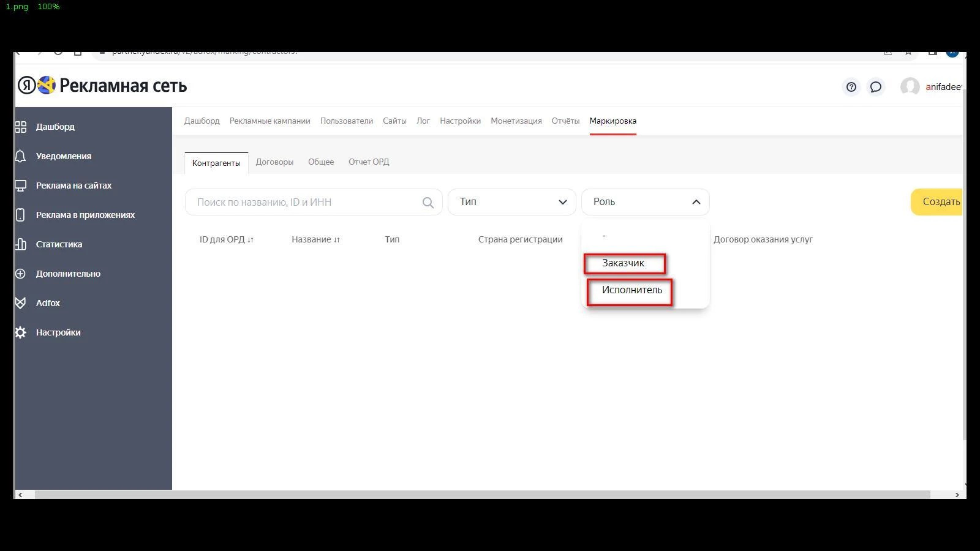This screenshot has height=551, width=980.
Task: Click the Yandex Рекламная сеть logo
Action: (102, 86)
